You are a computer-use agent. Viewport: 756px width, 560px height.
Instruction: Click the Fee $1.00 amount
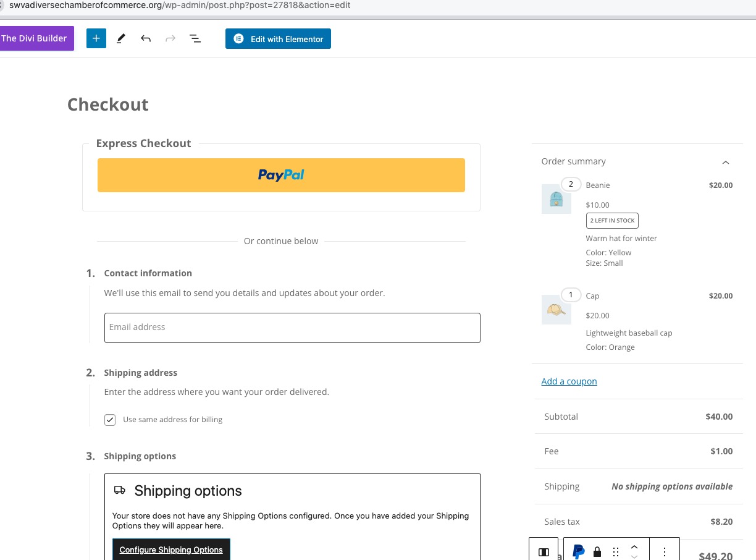point(721,451)
